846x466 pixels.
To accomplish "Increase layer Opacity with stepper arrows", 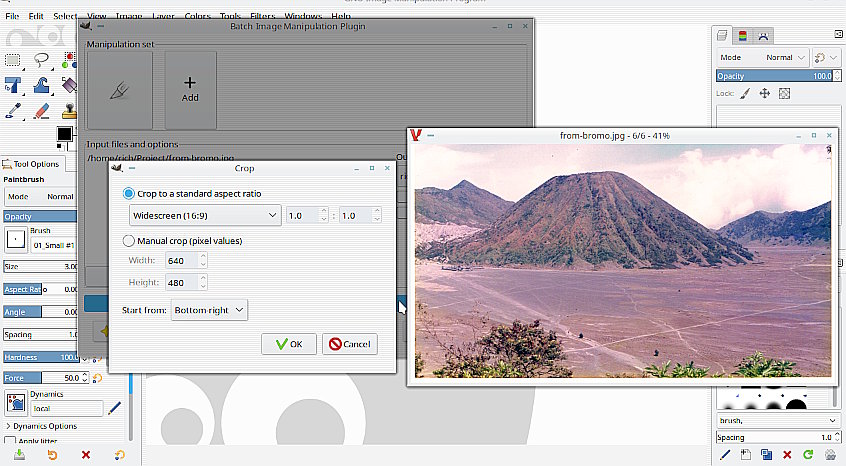I will tap(837, 73).
